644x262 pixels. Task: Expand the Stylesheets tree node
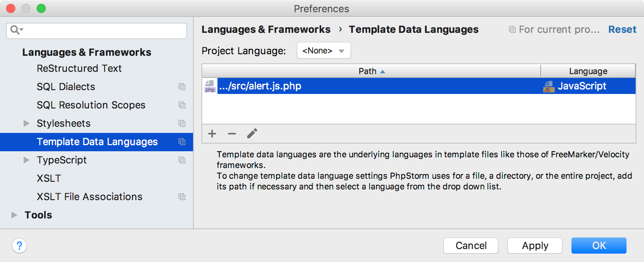pyautogui.click(x=26, y=123)
